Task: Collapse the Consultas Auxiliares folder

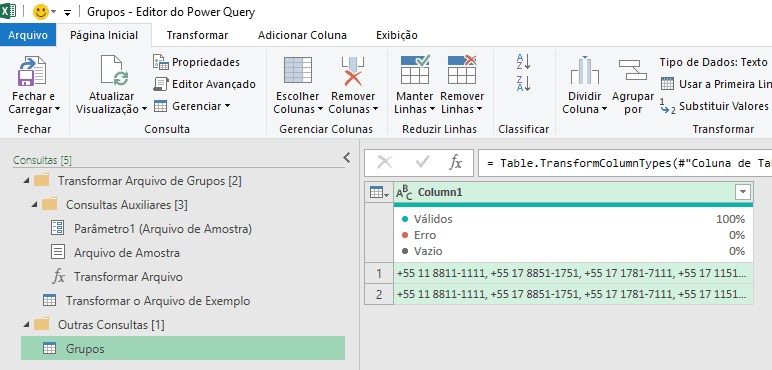Action: point(34,205)
